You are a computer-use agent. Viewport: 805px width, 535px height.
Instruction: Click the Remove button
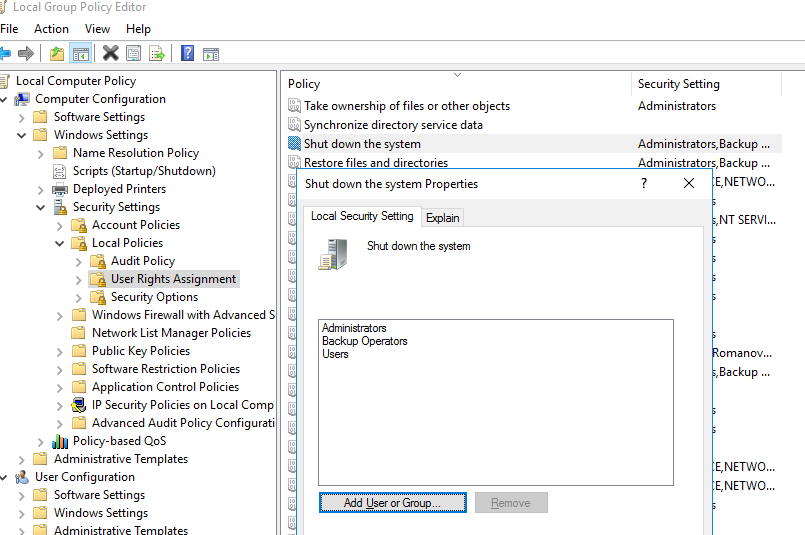click(511, 503)
